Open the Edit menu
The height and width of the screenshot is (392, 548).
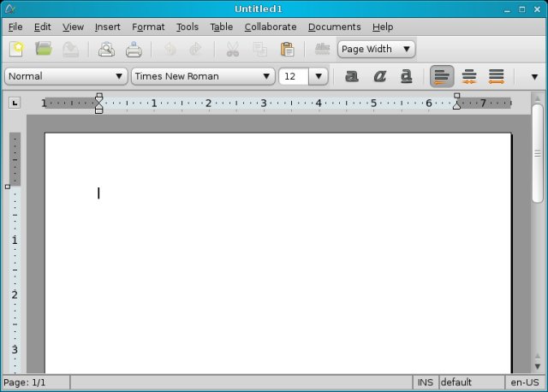click(x=42, y=27)
